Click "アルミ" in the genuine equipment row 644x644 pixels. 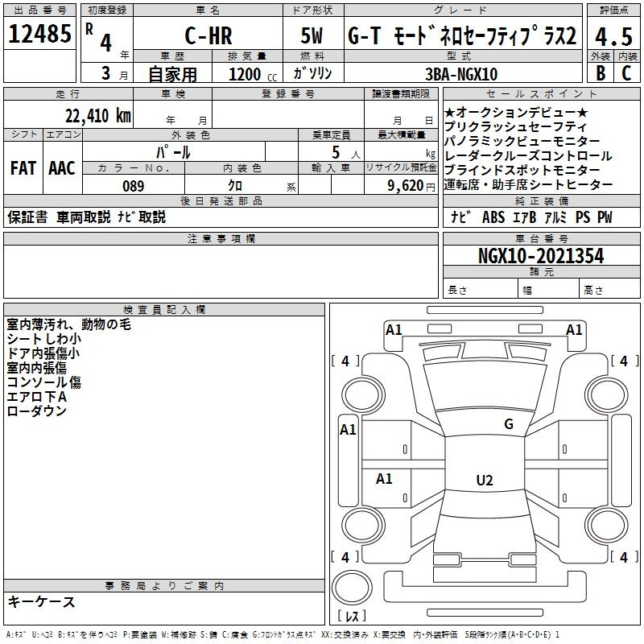555,217
